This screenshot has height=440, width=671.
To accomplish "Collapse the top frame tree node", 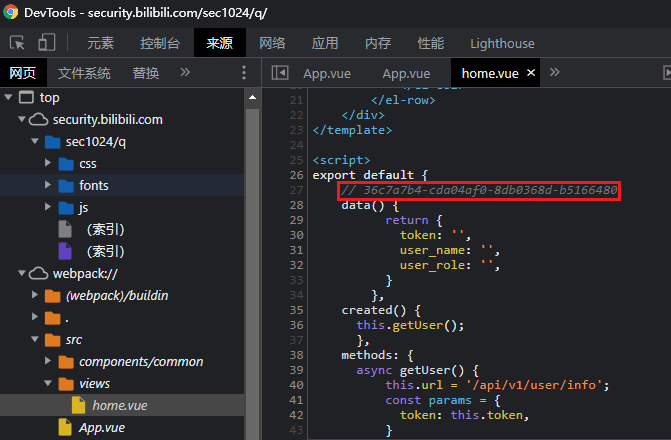I will pyautogui.click(x=9, y=98).
